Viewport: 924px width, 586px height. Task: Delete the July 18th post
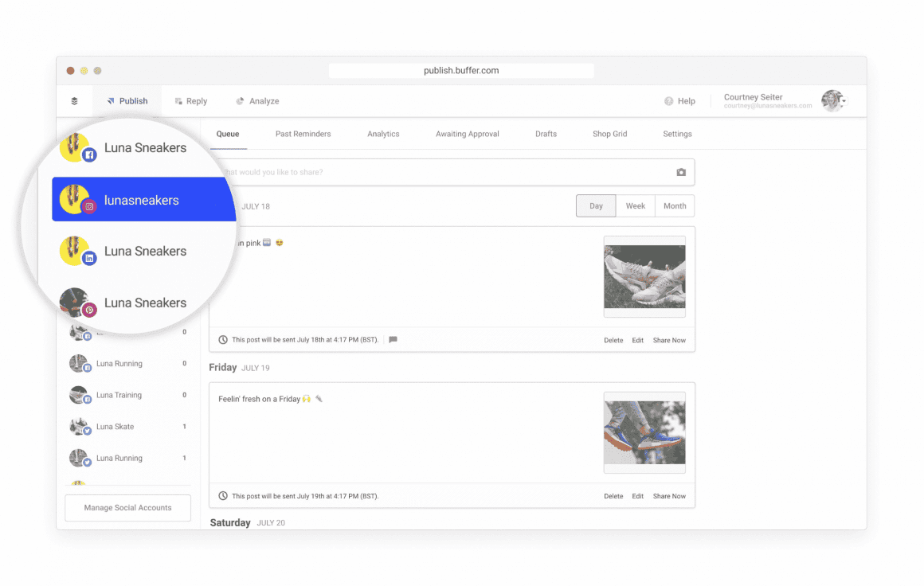click(613, 341)
